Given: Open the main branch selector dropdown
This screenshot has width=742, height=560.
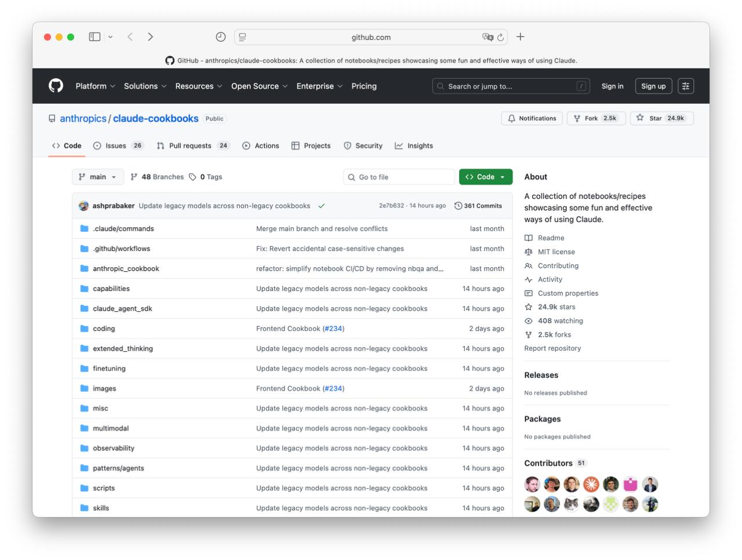Looking at the screenshot, I should point(97,177).
